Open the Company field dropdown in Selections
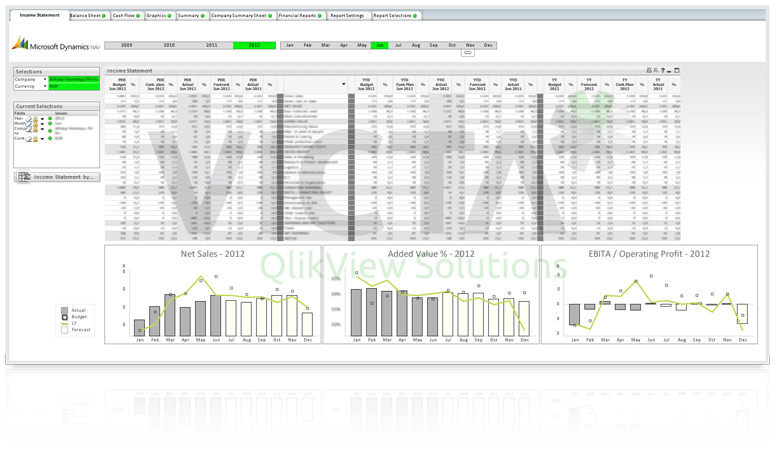The height and width of the screenshot is (467, 780). (x=45, y=80)
